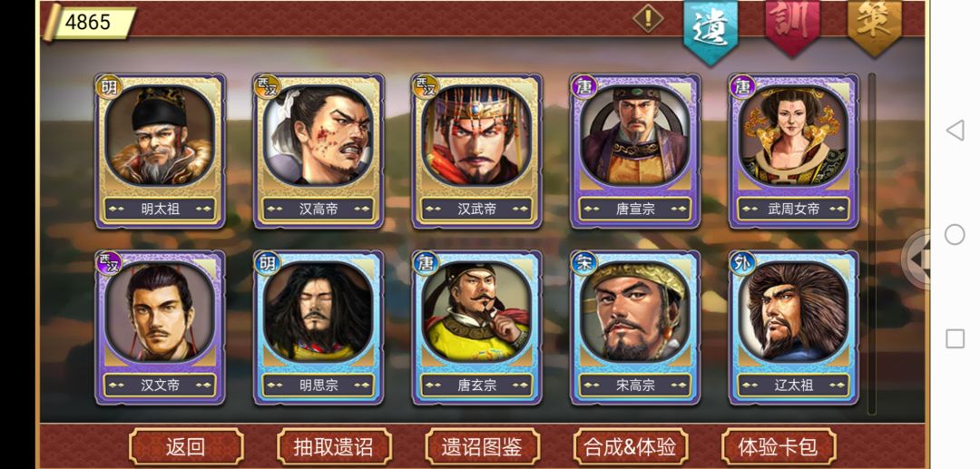Select the 唐玄宗 emperor card
980x469 pixels.
click(x=477, y=327)
